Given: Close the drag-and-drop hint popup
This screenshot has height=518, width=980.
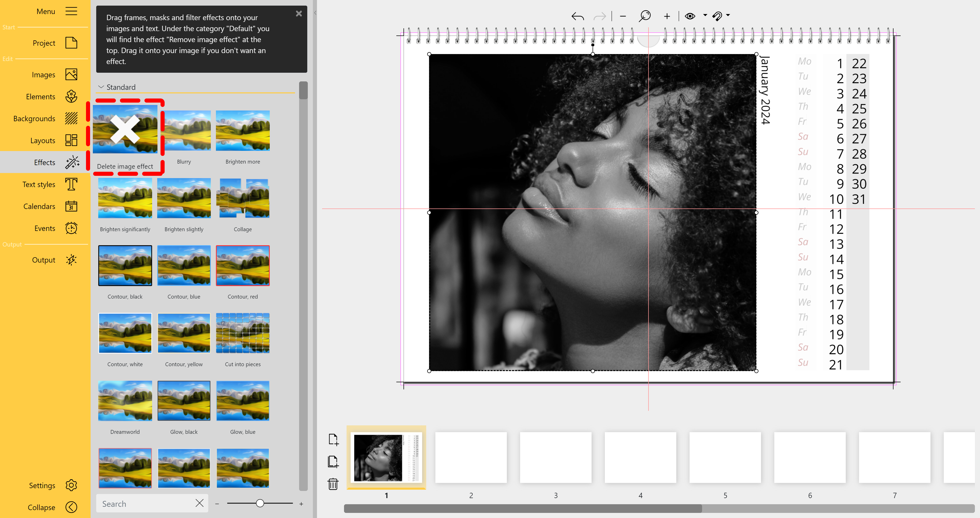Looking at the screenshot, I should pos(299,13).
